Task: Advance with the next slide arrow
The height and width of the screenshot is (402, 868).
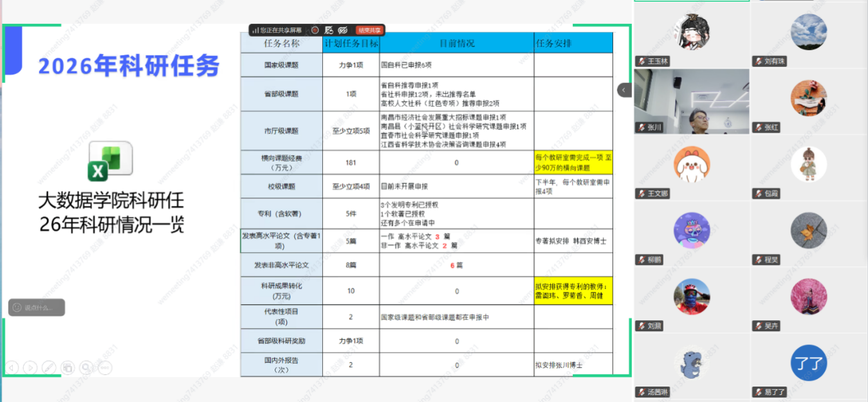Action: (30, 367)
